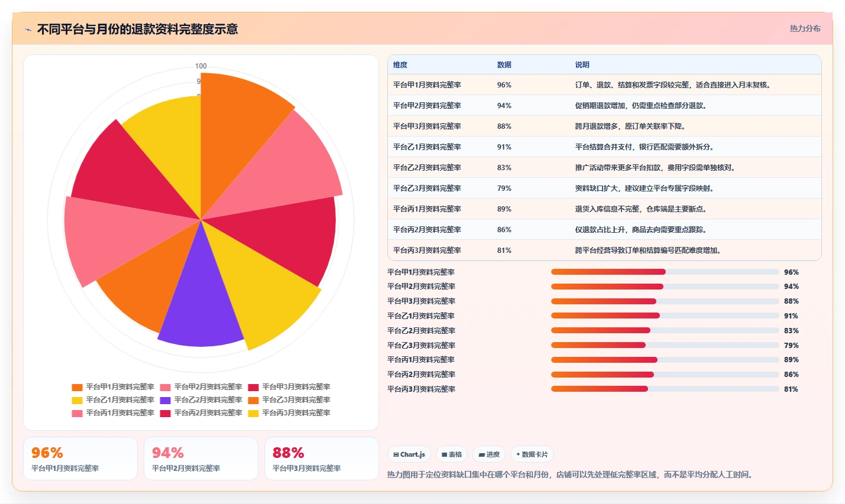Screen dimensions: 845x504
Task: Open the 96% 平台甲1月资料完整率 summary card
Action: pos(80,459)
